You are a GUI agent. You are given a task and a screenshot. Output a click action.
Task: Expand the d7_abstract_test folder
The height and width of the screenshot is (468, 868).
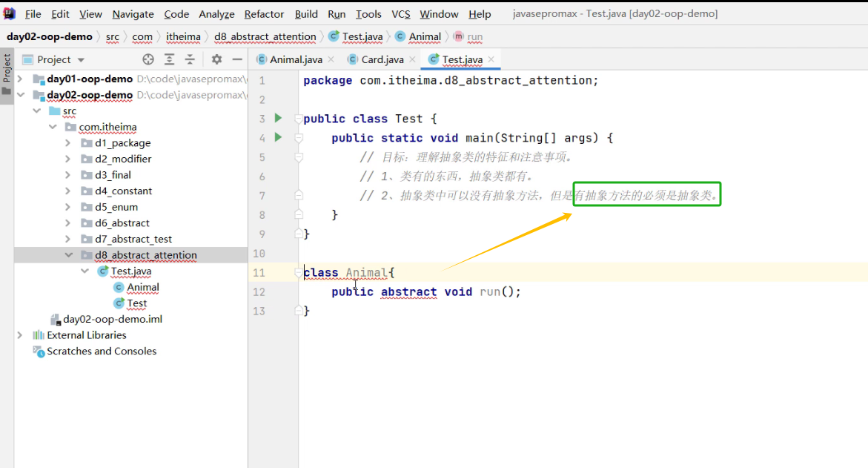68,240
